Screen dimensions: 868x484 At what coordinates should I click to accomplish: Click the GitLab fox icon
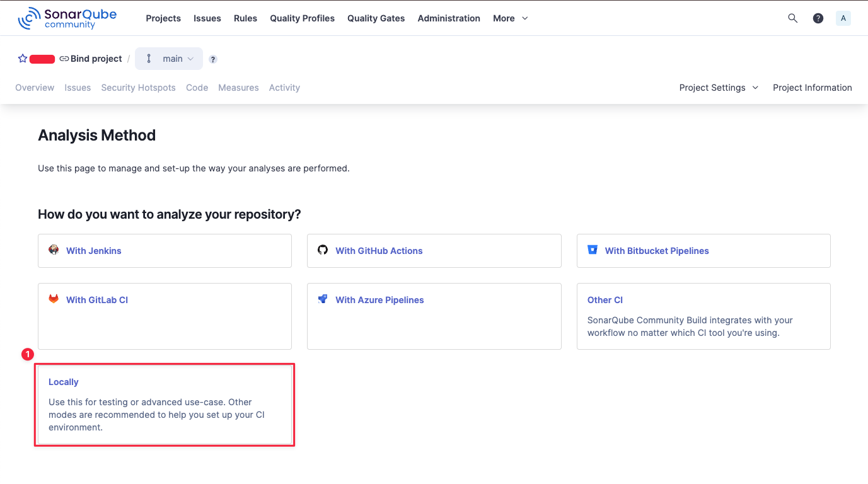pos(54,299)
